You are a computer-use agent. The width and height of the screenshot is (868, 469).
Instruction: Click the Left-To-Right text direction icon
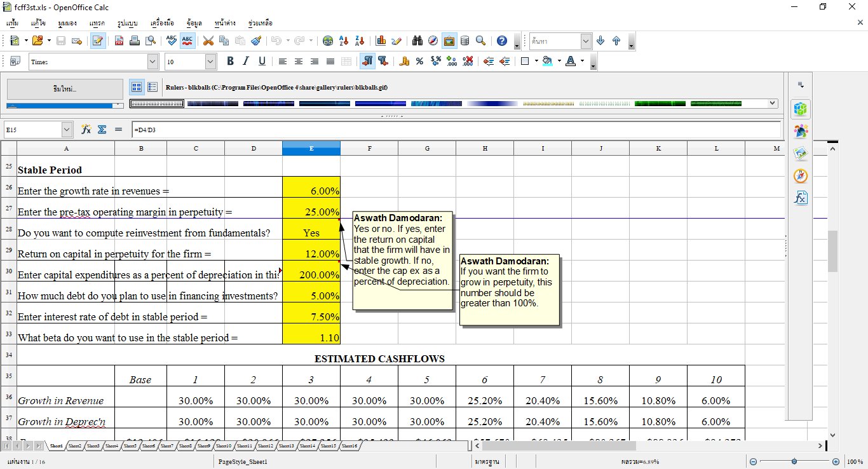pos(367,61)
